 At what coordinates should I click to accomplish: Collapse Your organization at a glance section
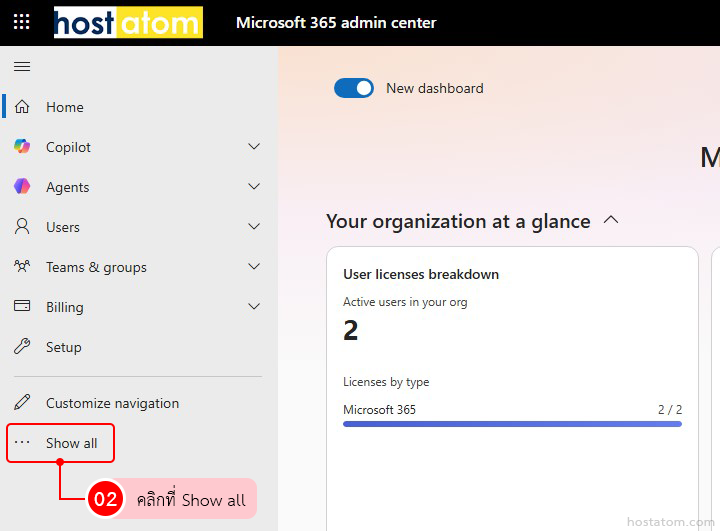[x=611, y=220]
